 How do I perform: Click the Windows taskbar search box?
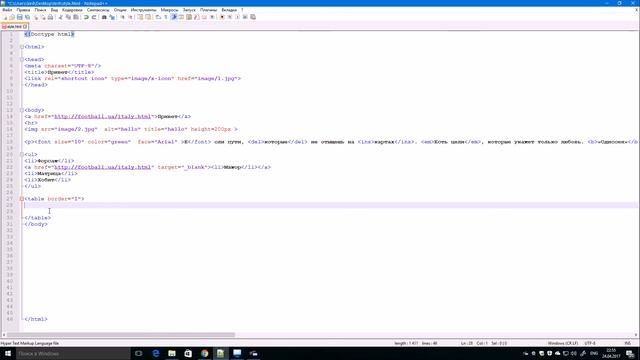coord(73,353)
